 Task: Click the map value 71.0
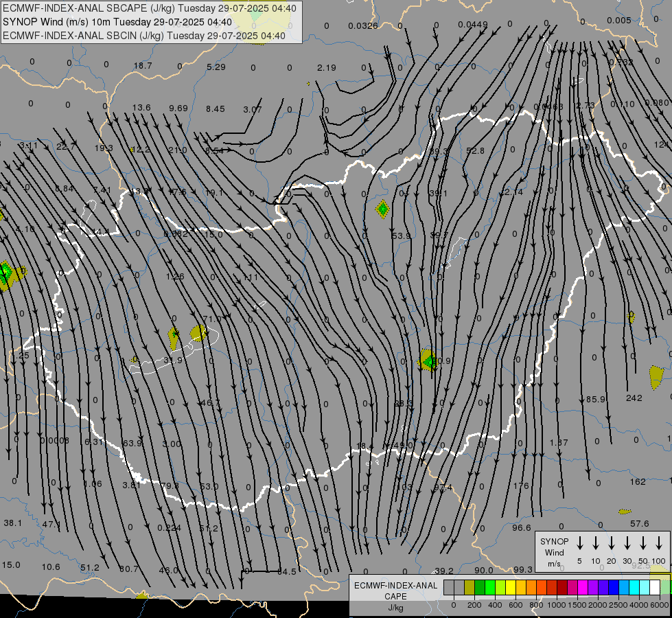[211, 319]
